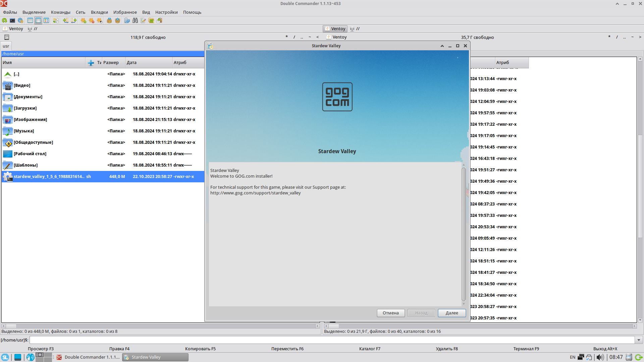The width and height of the screenshot is (644, 362).
Task: Switch to Brief view mode
Action: click(x=30, y=20)
